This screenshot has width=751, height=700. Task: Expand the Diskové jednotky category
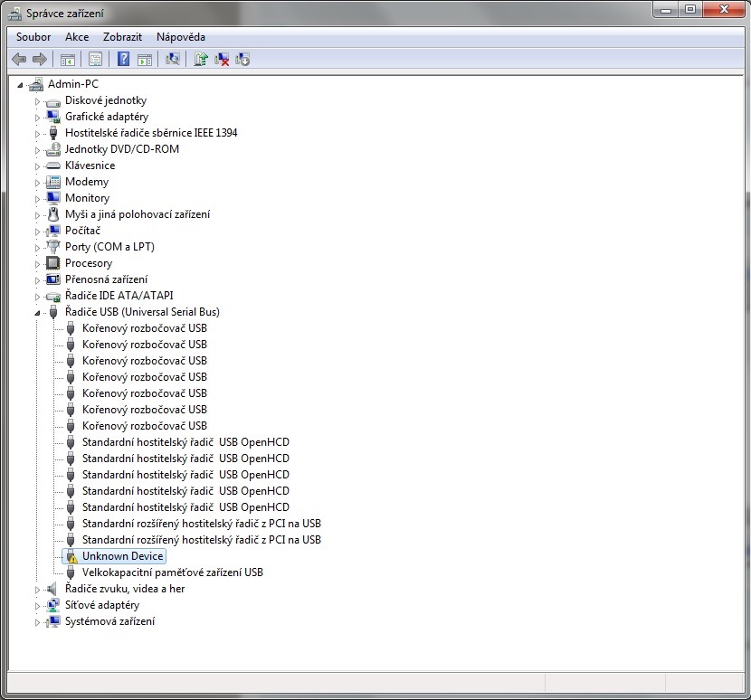point(37,101)
